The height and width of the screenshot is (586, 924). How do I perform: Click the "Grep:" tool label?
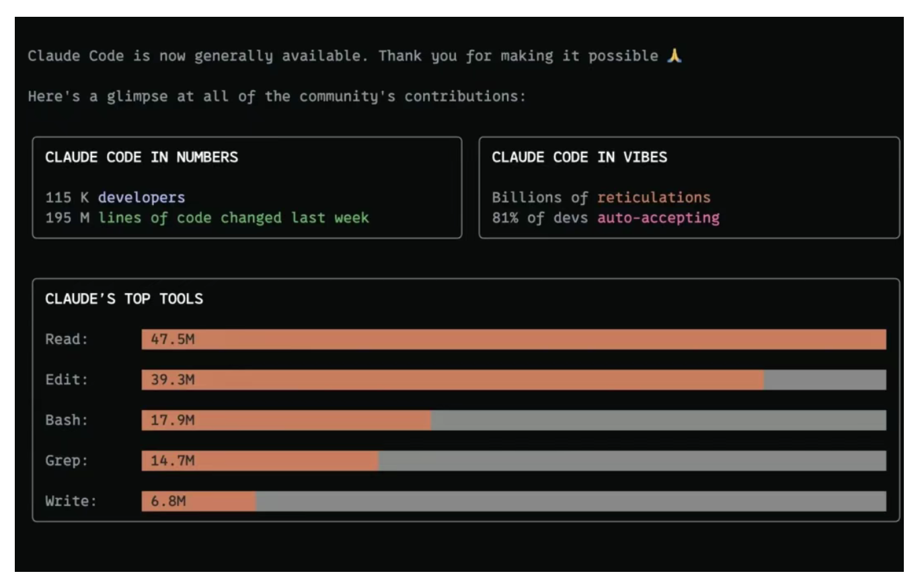[x=67, y=460]
